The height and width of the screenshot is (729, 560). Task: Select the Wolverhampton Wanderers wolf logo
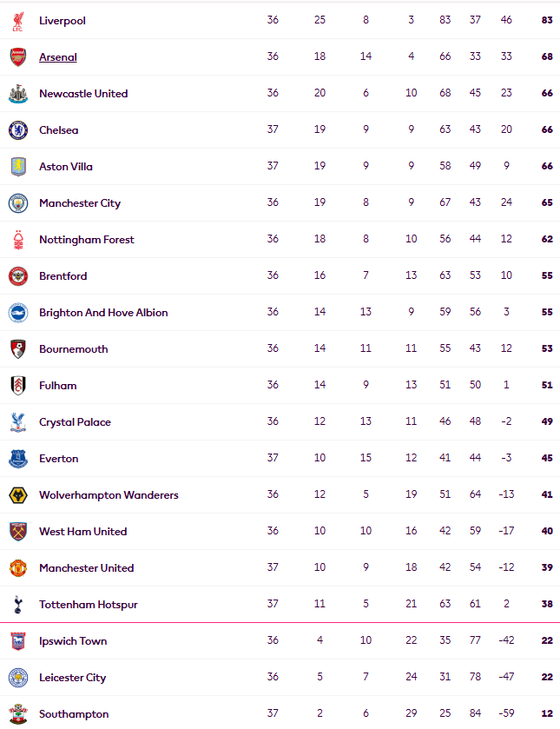tap(17, 495)
